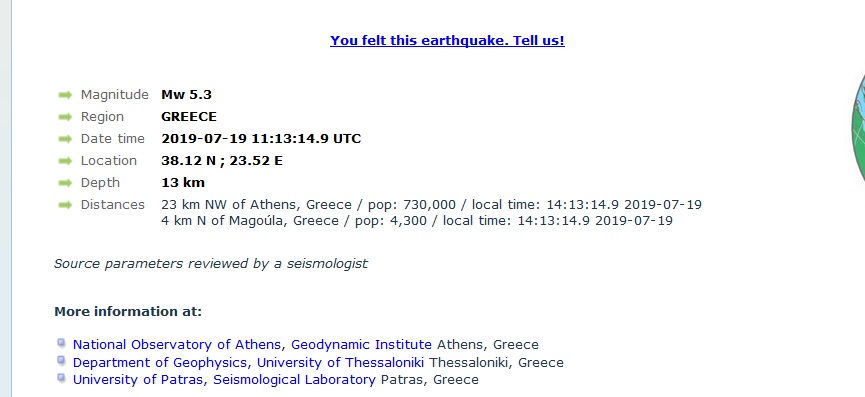This screenshot has width=865, height=397.
Task: Open Department of Geophysics, University of Thessaloniki link
Action: pyautogui.click(x=248, y=363)
